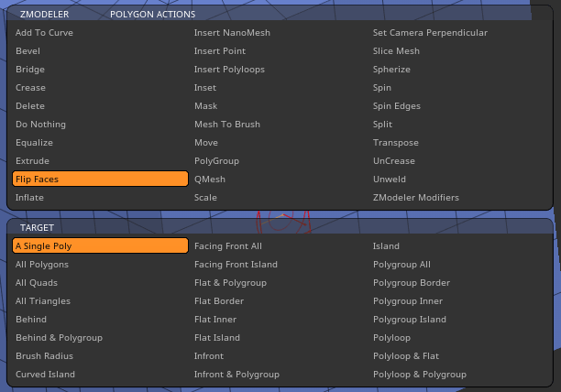Set target to Polygroup Island
Viewport: 561px width, 392px height.
(410, 320)
